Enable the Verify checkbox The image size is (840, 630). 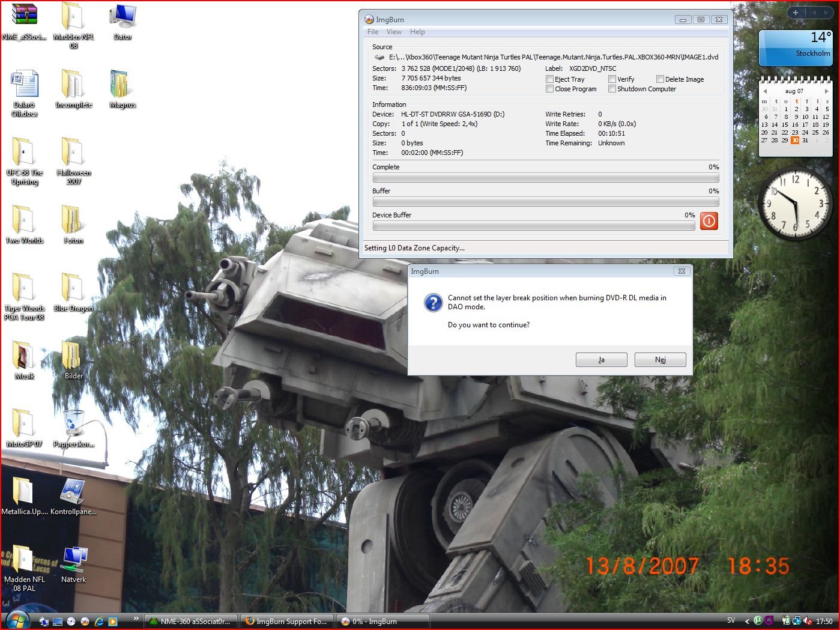point(612,79)
